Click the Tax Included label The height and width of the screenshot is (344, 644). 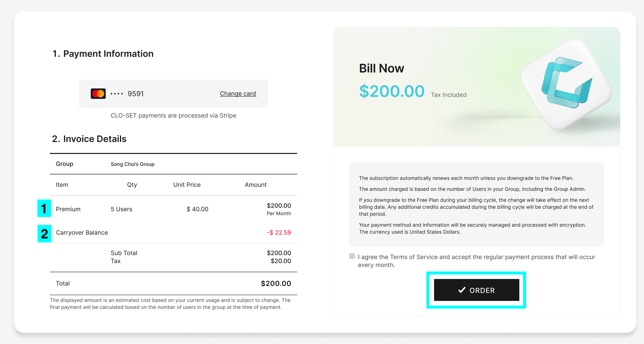(x=449, y=95)
